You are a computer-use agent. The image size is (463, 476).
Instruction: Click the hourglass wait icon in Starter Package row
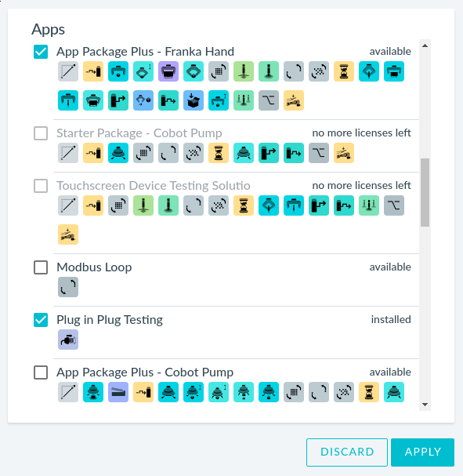[219, 153]
